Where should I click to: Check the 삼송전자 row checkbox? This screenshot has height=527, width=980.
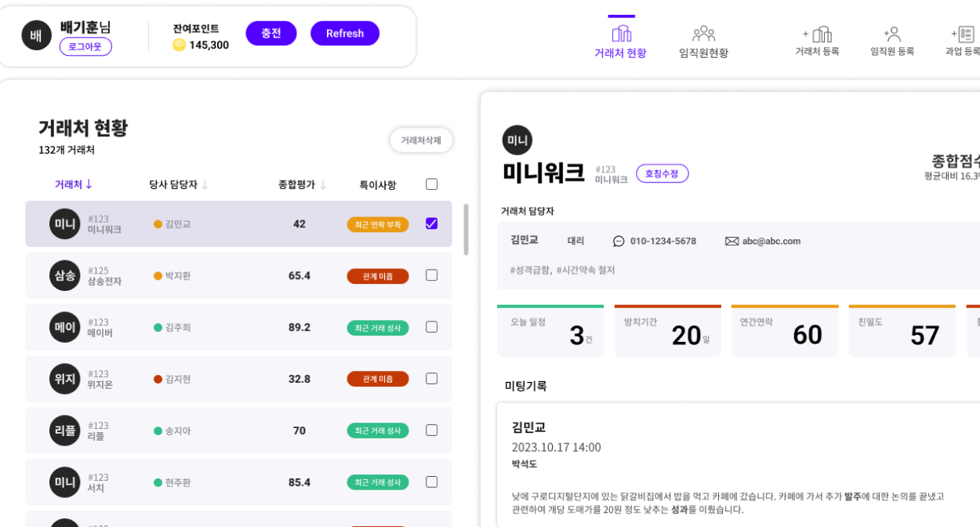coord(431,275)
